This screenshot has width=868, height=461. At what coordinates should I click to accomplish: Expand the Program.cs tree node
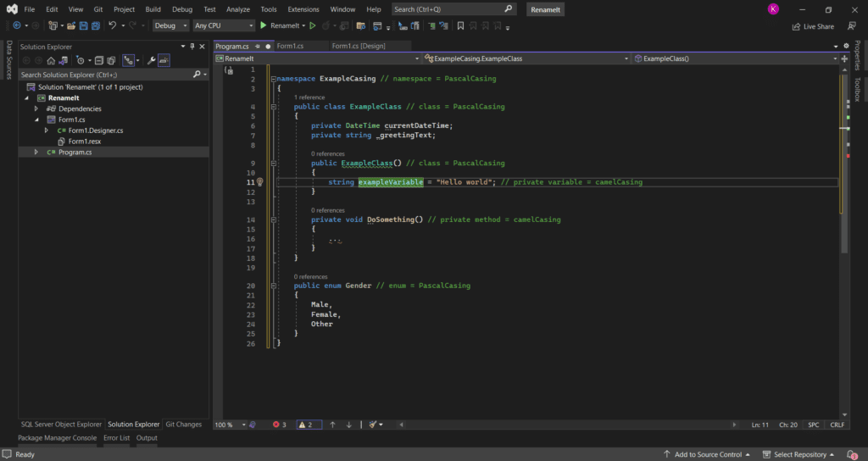pos(36,152)
